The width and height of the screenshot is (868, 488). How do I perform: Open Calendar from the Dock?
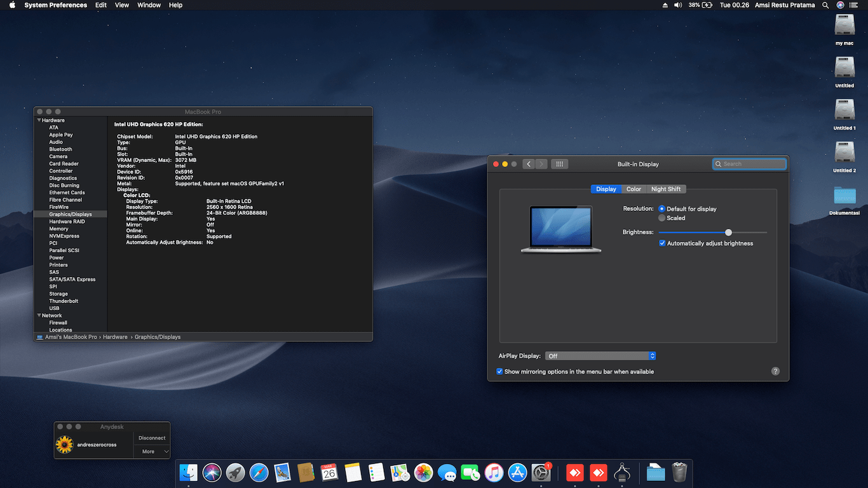[329, 473]
